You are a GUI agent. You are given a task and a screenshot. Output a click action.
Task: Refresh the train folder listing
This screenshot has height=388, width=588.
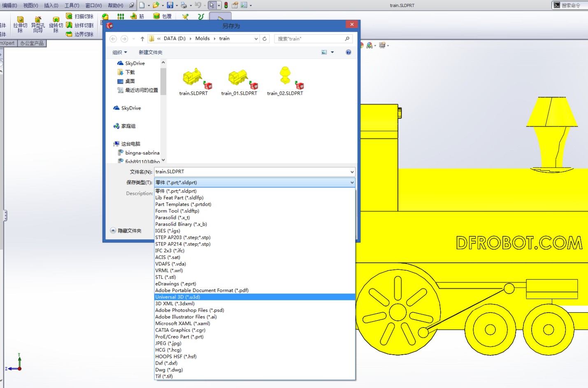pos(265,39)
